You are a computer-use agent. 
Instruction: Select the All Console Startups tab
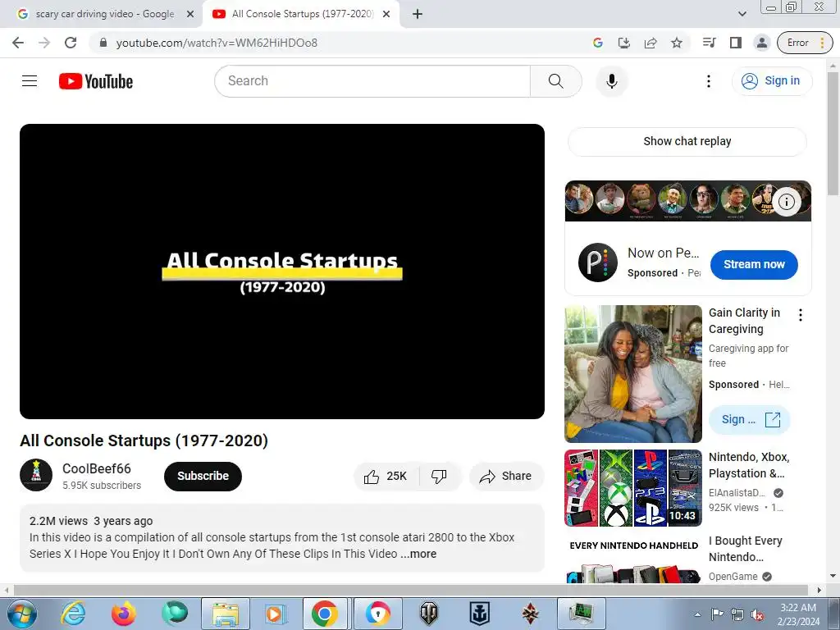coord(303,14)
